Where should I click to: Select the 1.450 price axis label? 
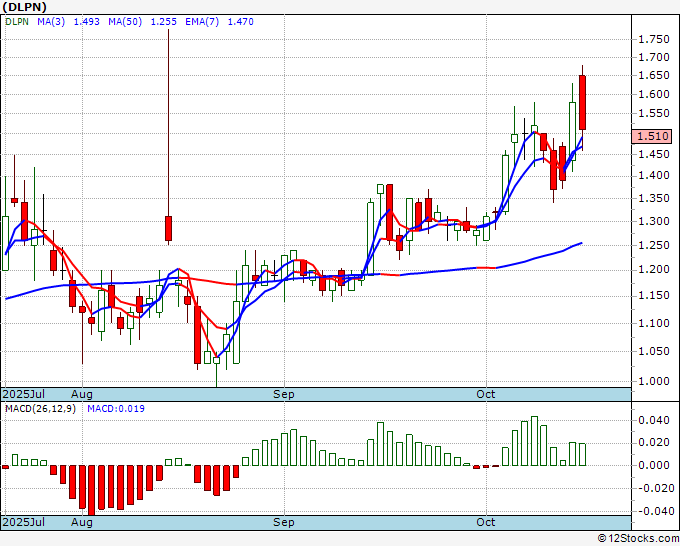[x=654, y=154]
